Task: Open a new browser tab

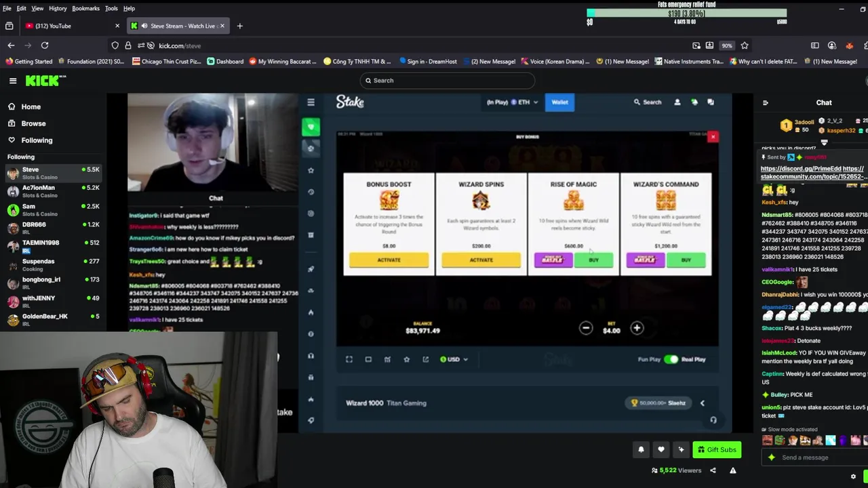Action: click(x=239, y=26)
